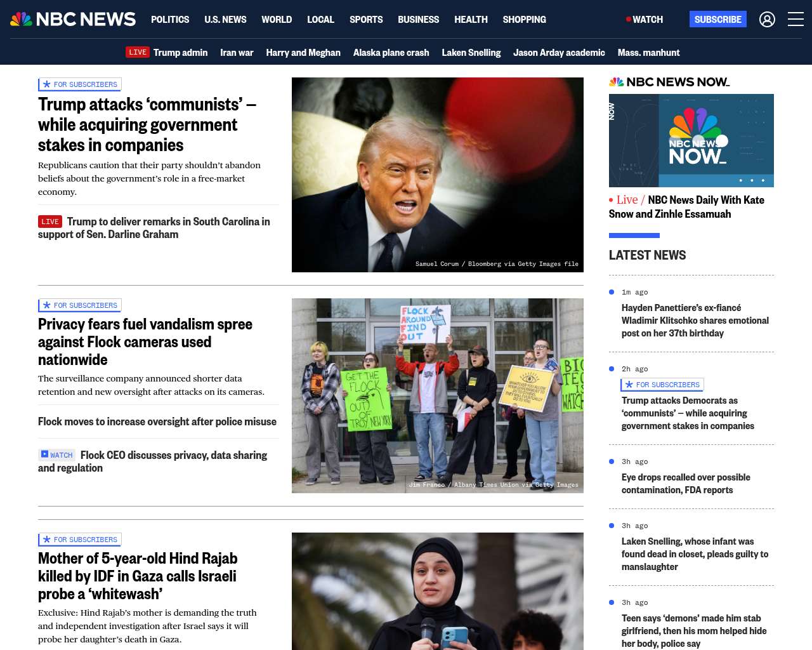812x650 pixels.
Task: Open the Trump admin trending topic
Action: pos(180,53)
